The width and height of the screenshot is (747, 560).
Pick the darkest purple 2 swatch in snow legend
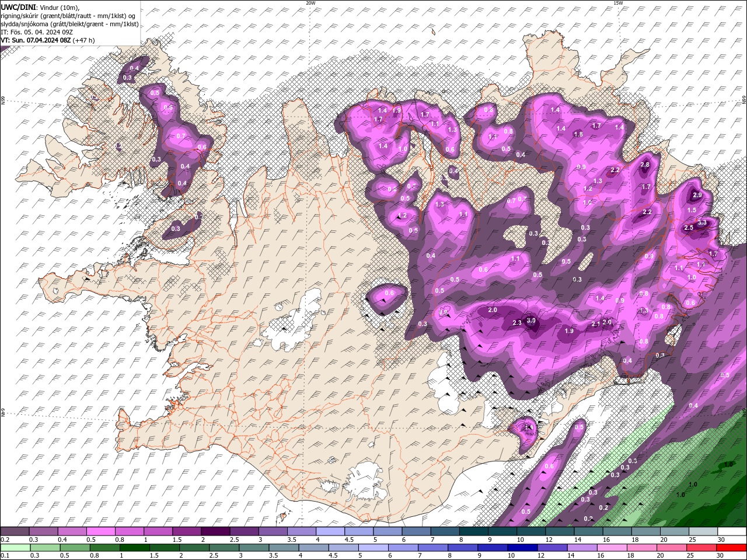215,531
